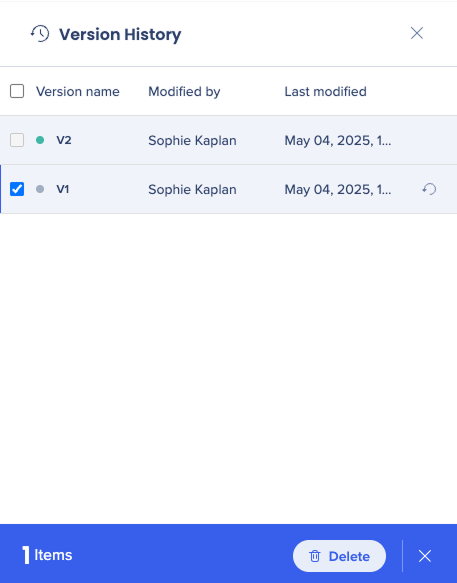Click the V2 last modified date
Image resolution: width=457 pixels, height=583 pixels.
(x=338, y=141)
